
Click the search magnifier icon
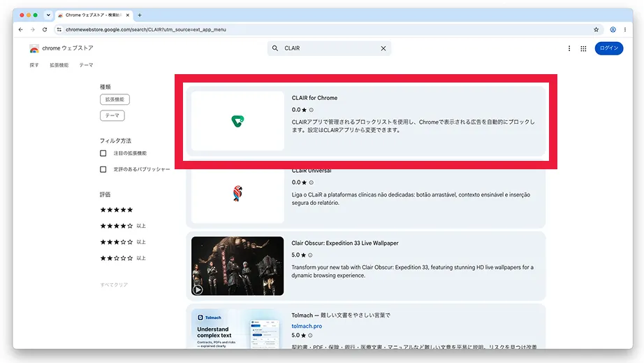275,48
